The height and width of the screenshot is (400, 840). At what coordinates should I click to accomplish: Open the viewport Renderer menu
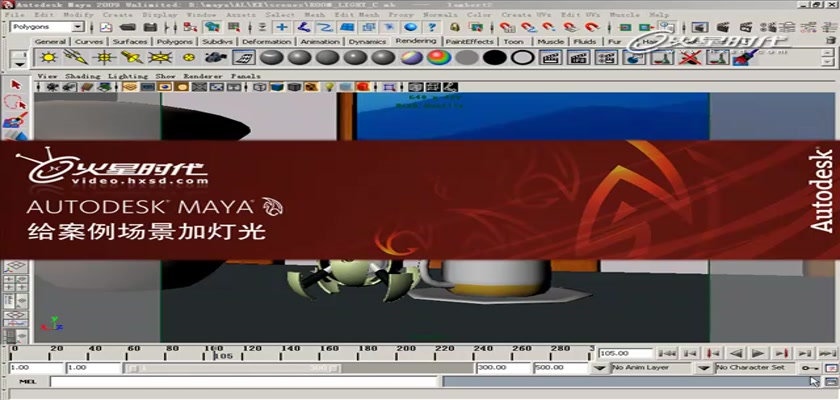point(202,76)
